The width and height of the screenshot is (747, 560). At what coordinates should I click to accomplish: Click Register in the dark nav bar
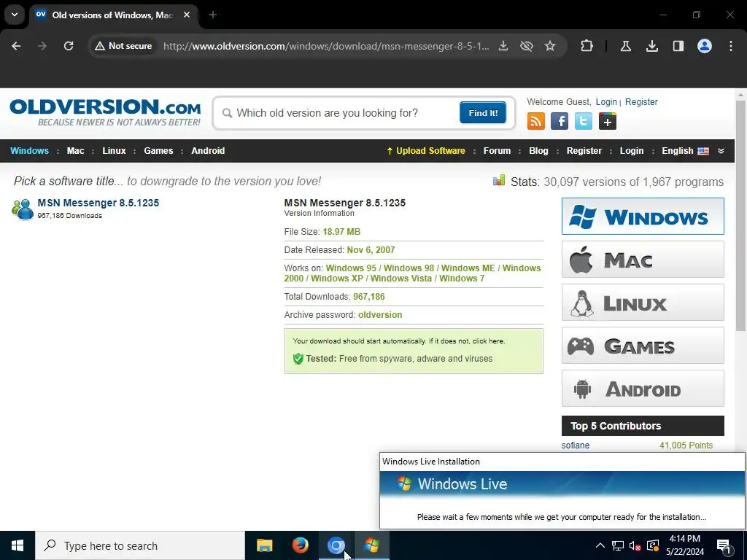coord(584,151)
